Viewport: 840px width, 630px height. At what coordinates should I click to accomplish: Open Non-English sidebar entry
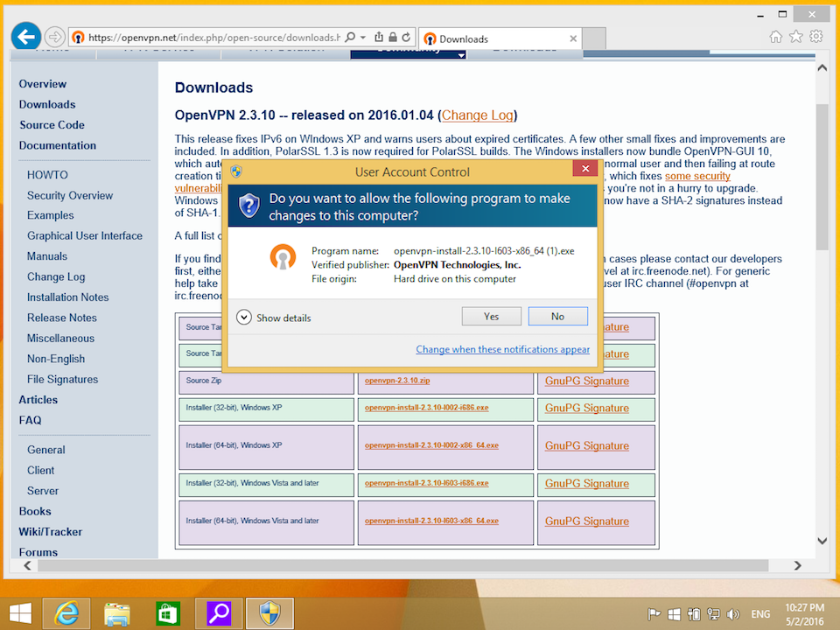(56, 359)
